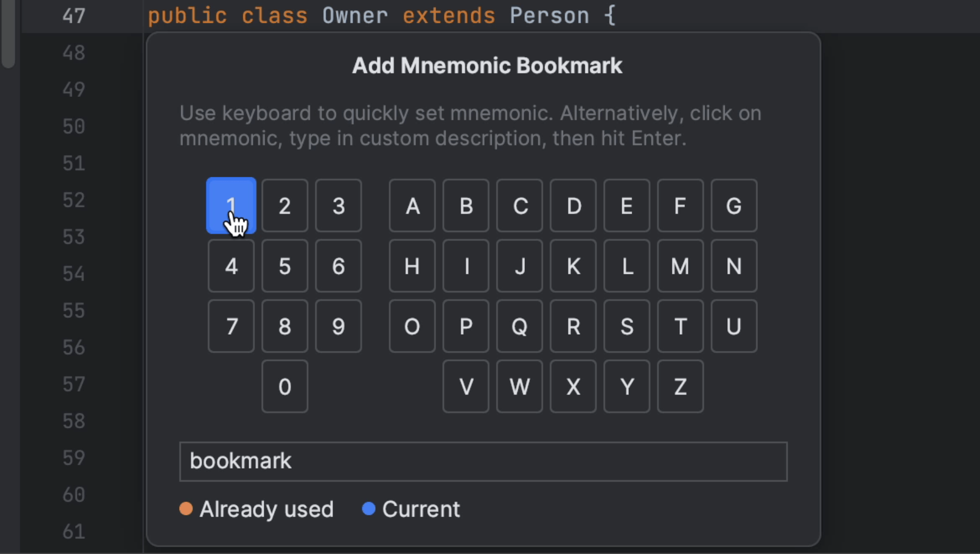The height and width of the screenshot is (554, 980).
Task: Click the editor scrollbar on the left
Action: 7,33
